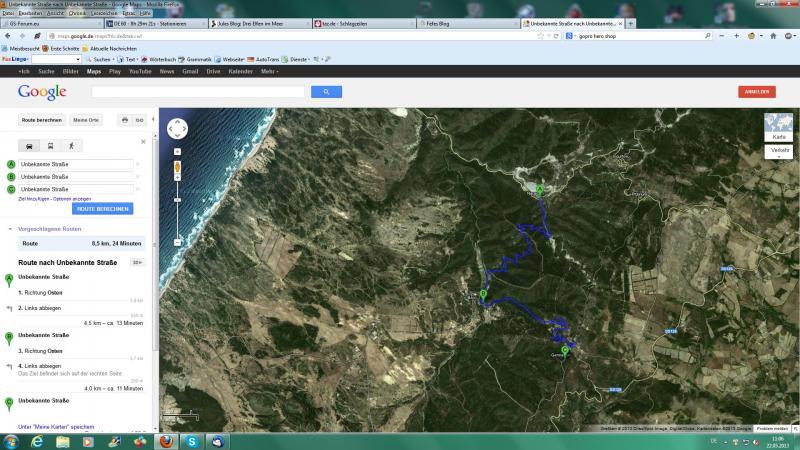The width and height of the screenshot is (800, 450).
Task: Open YouTube from the Google bar
Action: [x=140, y=72]
